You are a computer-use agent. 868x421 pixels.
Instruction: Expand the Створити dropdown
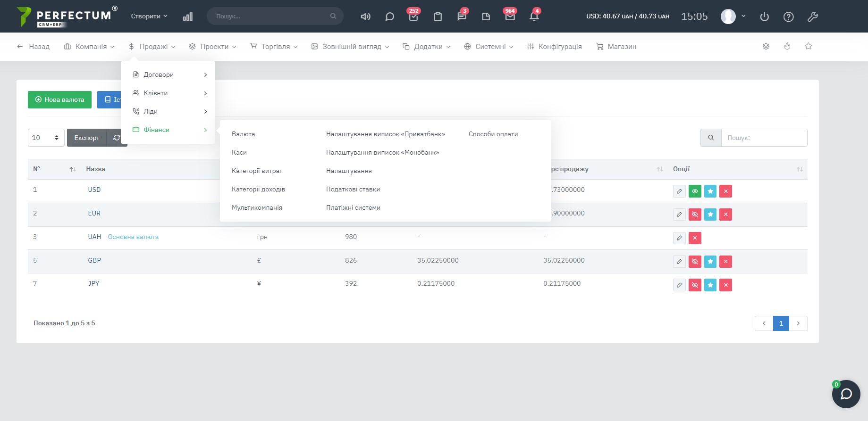149,16
